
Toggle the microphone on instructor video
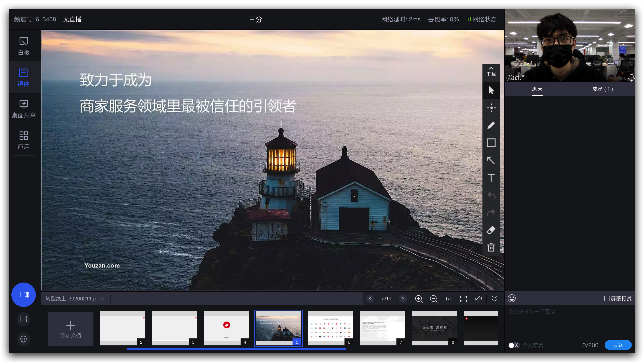631,78
